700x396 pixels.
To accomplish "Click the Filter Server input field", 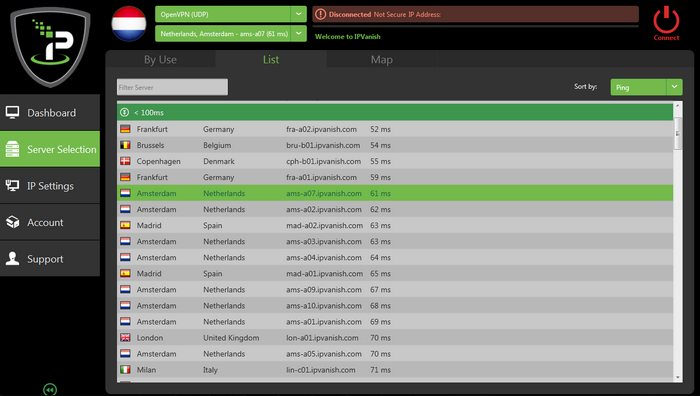I will click(172, 87).
